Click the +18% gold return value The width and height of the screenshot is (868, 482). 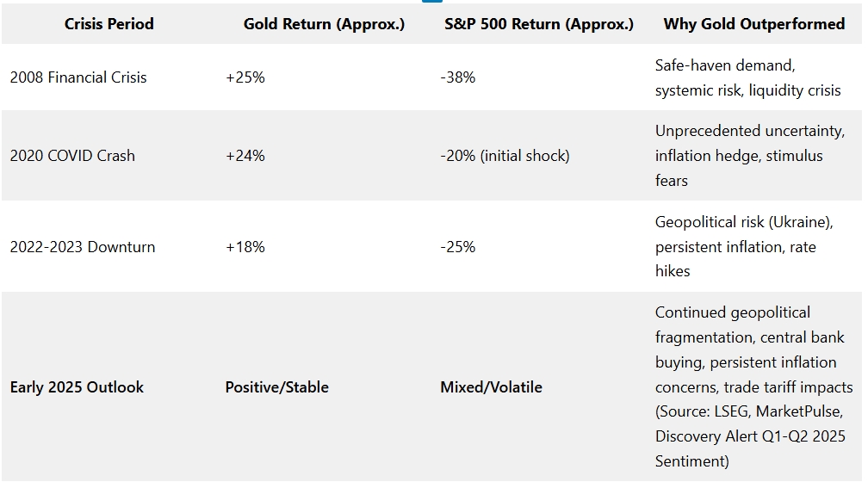click(245, 247)
